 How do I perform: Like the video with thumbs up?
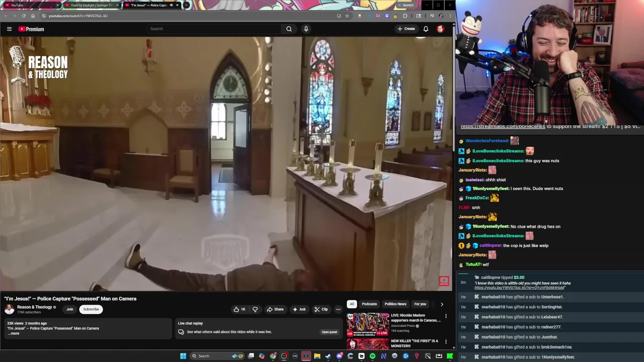(x=239, y=309)
